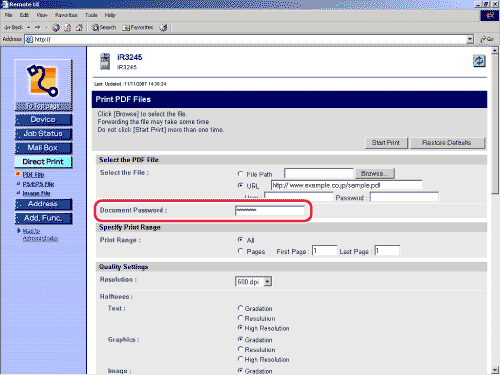This screenshot has width=500, height=375.
Task: Select Gradation for Graphics halftones
Action: (x=240, y=339)
